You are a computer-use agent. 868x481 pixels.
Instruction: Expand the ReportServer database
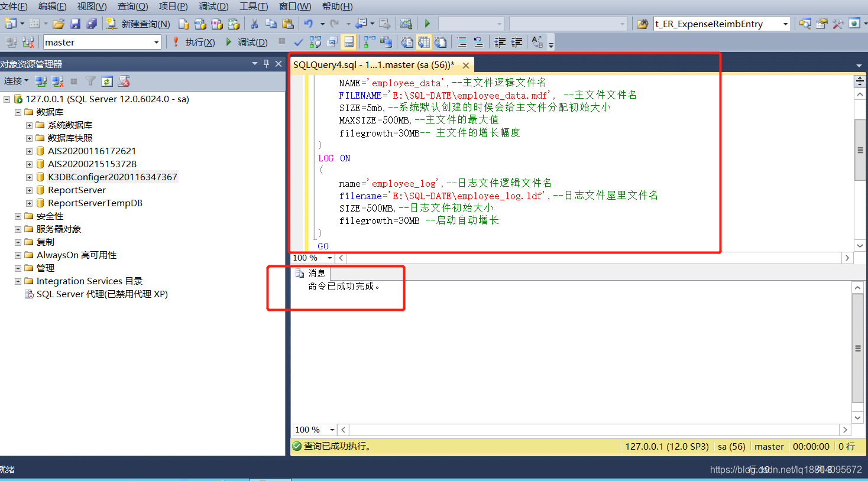[x=29, y=190]
